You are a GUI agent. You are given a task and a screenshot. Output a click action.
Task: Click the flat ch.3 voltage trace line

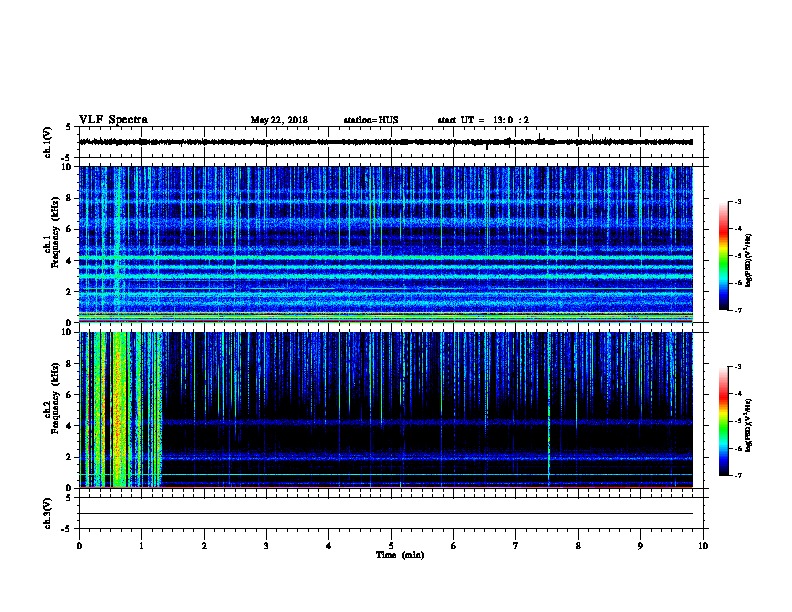[386, 514]
